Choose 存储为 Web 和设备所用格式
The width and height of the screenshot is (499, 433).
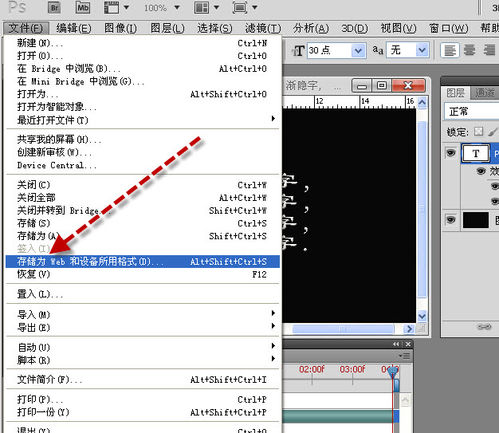click(143, 262)
